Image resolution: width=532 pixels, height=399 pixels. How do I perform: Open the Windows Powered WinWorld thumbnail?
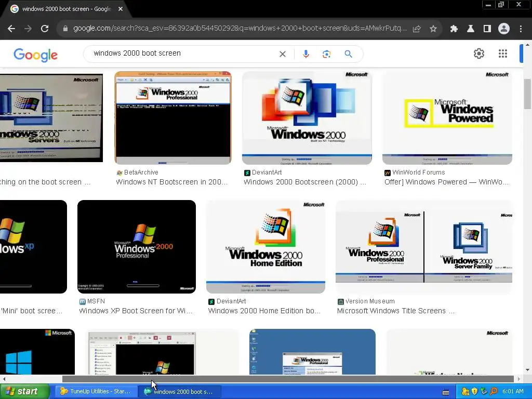pyautogui.click(x=447, y=118)
